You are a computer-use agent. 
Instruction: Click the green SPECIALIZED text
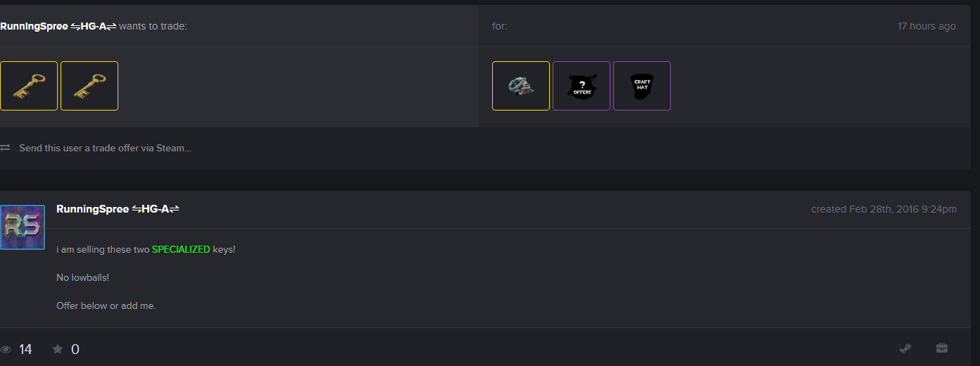[181, 249]
